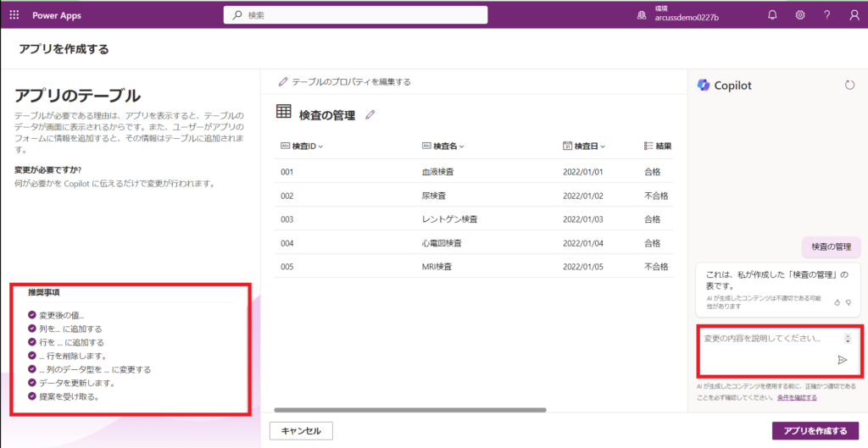Screen dimensions: 868x448
Task: Click the MRI検査 cell
Action: (x=437, y=267)
